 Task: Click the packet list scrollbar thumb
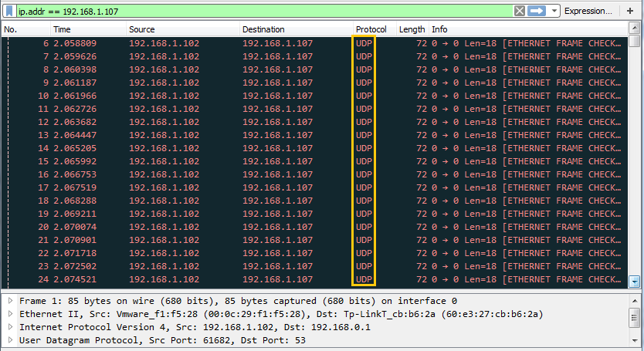[x=635, y=41]
